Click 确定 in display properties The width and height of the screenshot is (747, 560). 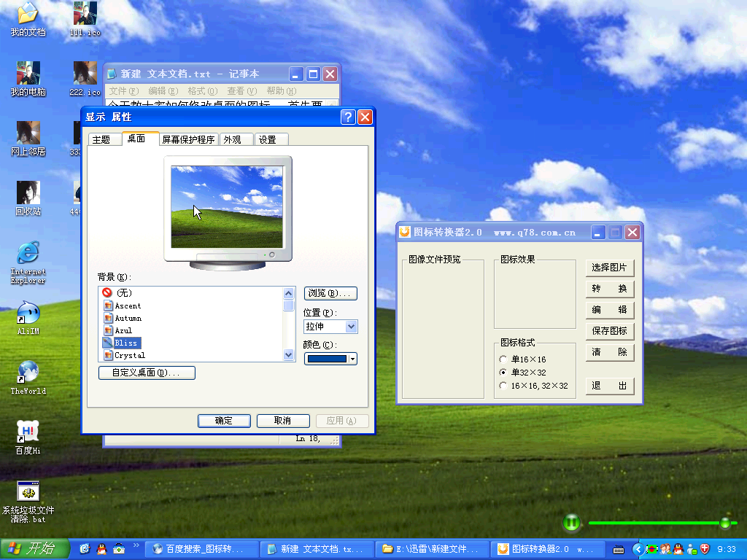click(224, 421)
